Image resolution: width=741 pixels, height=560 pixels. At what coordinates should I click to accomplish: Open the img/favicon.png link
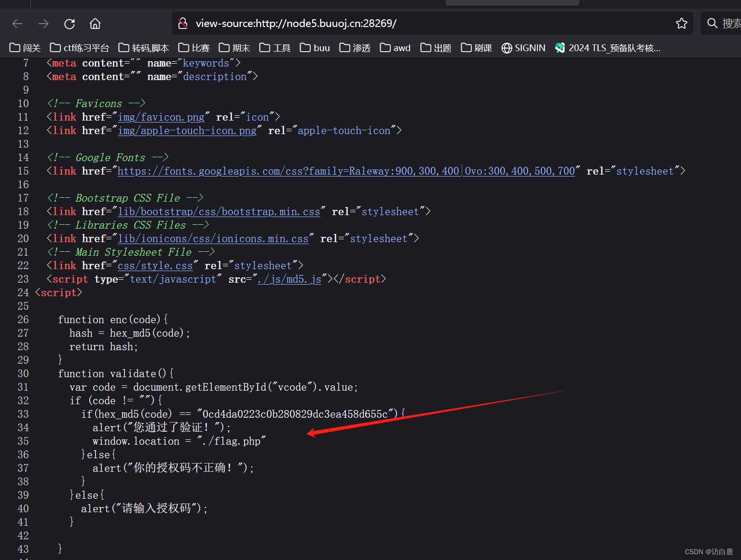click(161, 117)
